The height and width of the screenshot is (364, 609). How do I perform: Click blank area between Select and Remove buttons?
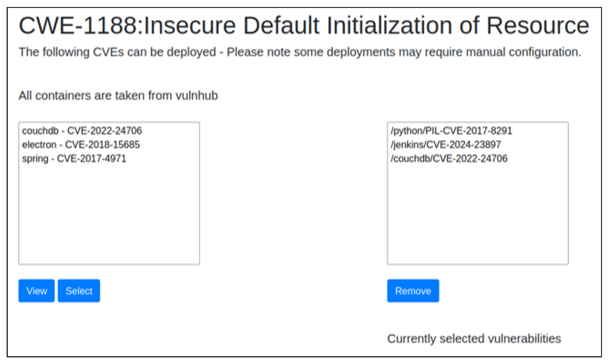pyautogui.click(x=243, y=291)
